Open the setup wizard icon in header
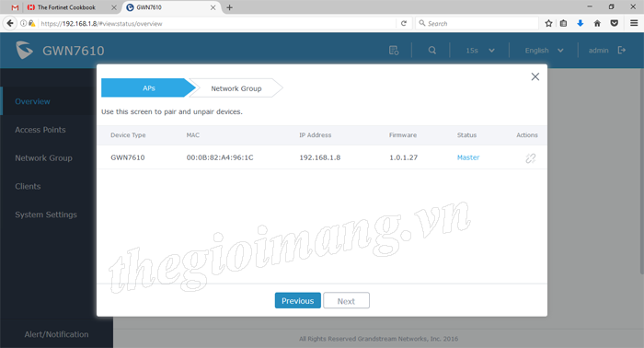Viewport: 644px width, 348px height. [394, 50]
